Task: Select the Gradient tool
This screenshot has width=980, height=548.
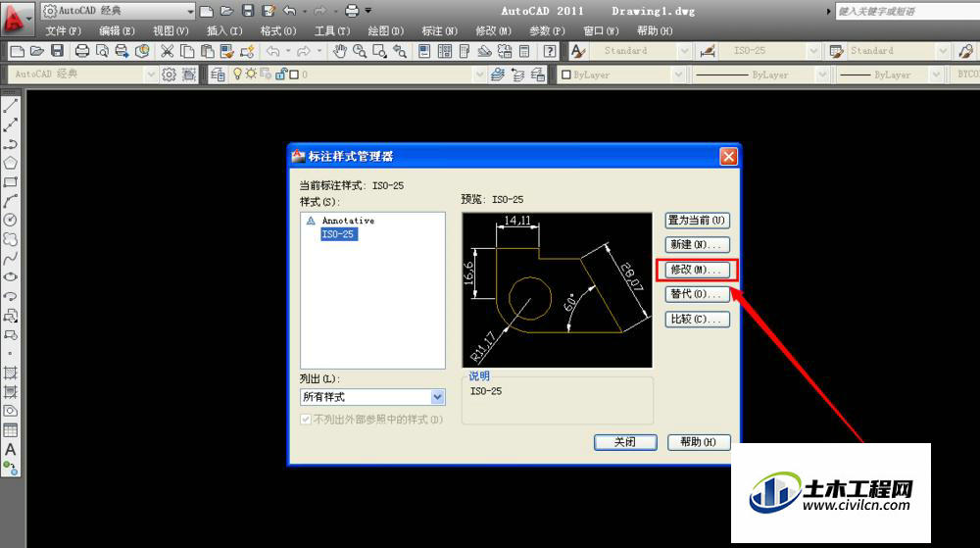Action: tap(10, 392)
